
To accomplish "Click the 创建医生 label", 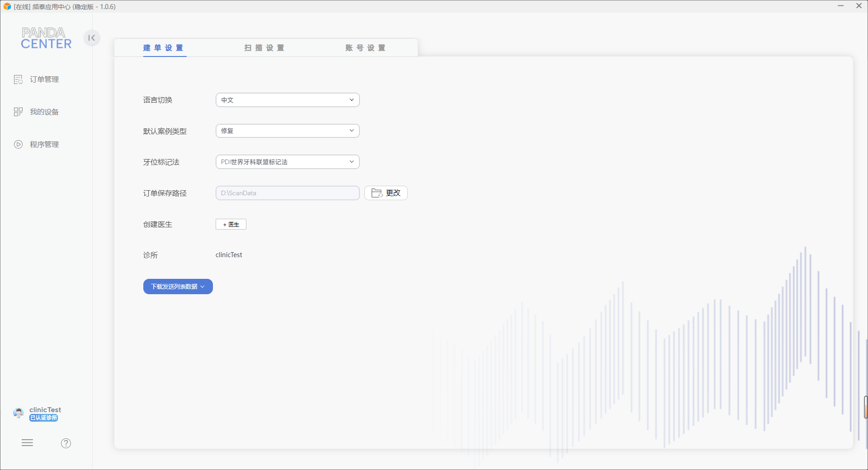I will pyautogui.click(x=158, y=225).
